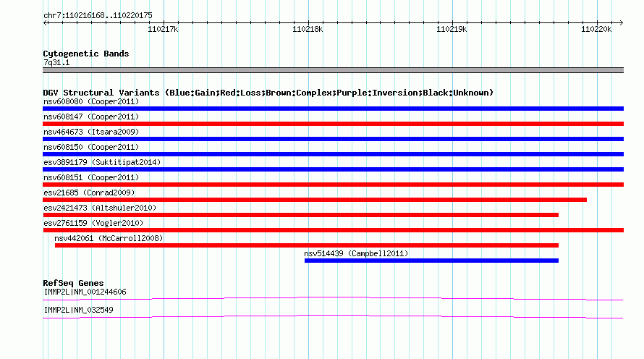This screenshot has width=644, height=359.
Task: Click the nsv608150 (Cooper2011) label
Action: [x=91, y=147]
